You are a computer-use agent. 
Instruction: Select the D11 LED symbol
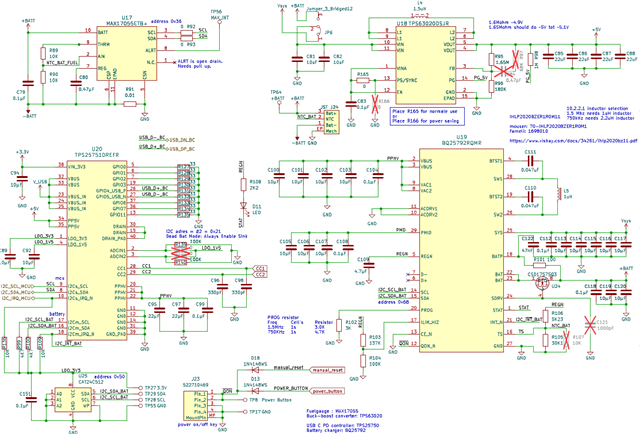tap(243, 207)
